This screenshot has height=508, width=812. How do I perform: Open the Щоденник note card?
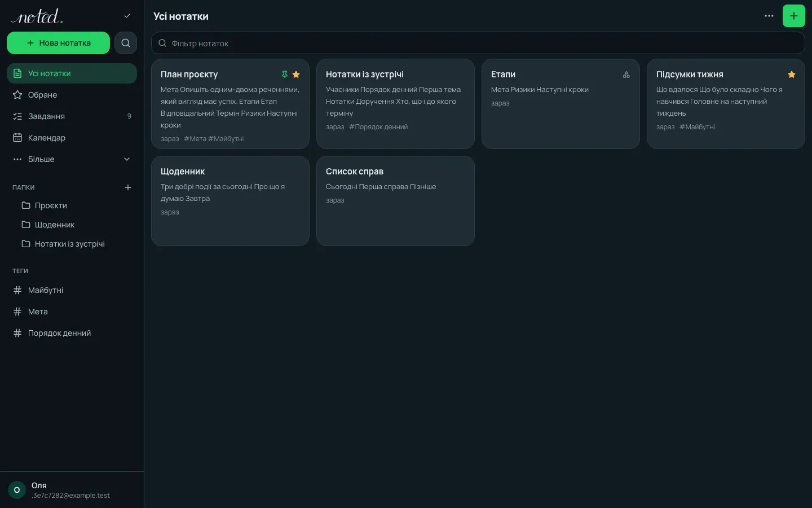point(230,201)
